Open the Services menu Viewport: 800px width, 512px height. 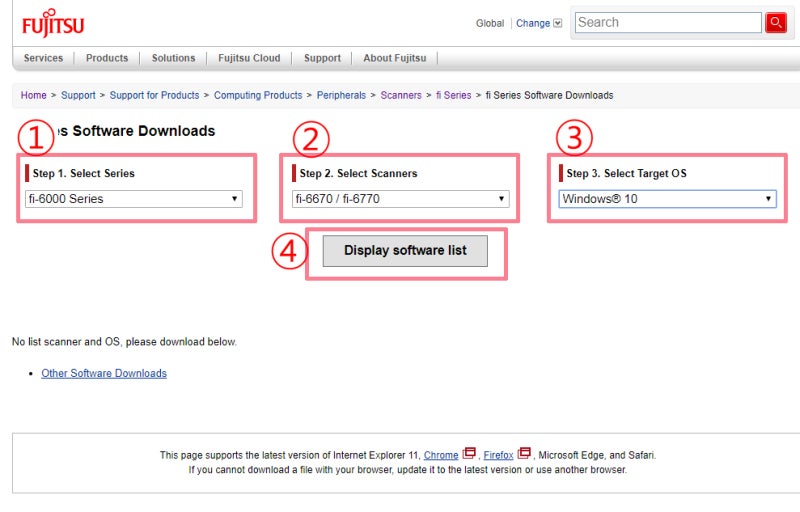click(x=43, y=58)
